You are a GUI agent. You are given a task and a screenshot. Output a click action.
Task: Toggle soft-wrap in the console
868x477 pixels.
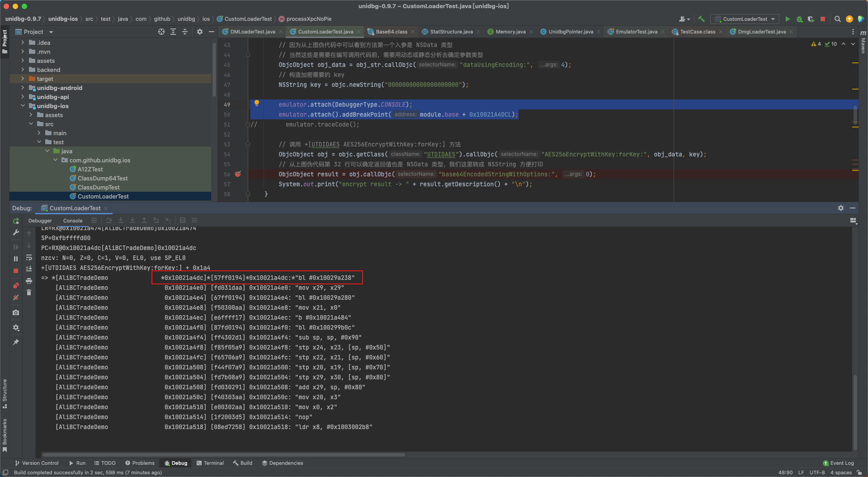[x=29, y=257]
